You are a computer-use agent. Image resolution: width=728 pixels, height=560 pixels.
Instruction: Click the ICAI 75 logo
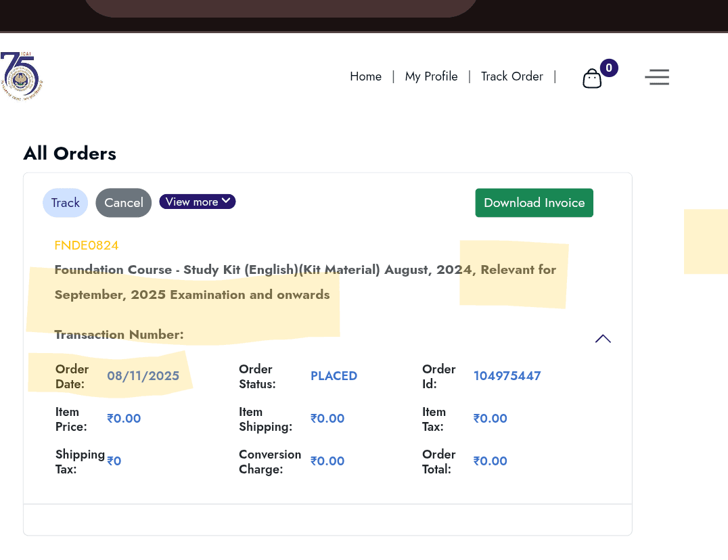pos(22,76)
